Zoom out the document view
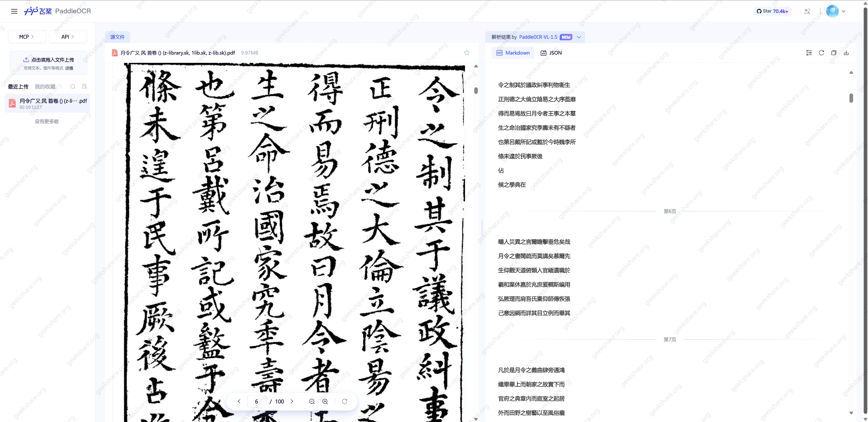Screen dimensions: 868x422 312,401
